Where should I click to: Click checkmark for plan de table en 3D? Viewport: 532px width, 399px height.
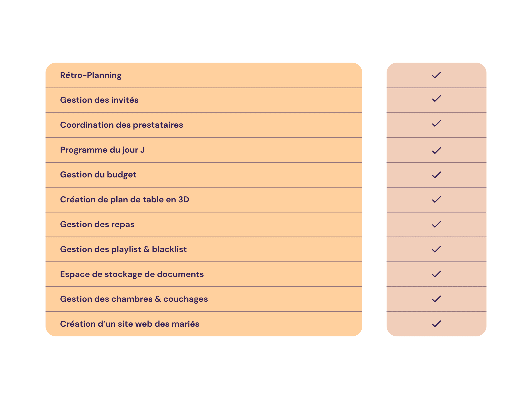click(436, 199)
